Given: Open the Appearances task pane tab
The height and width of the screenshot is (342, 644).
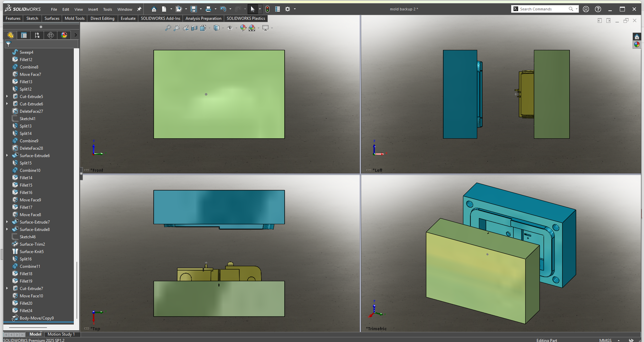Looking at the screenshot, I should 637,44.
